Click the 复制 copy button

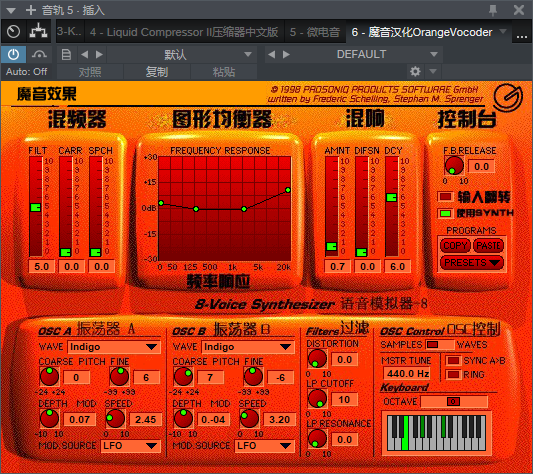157,72
